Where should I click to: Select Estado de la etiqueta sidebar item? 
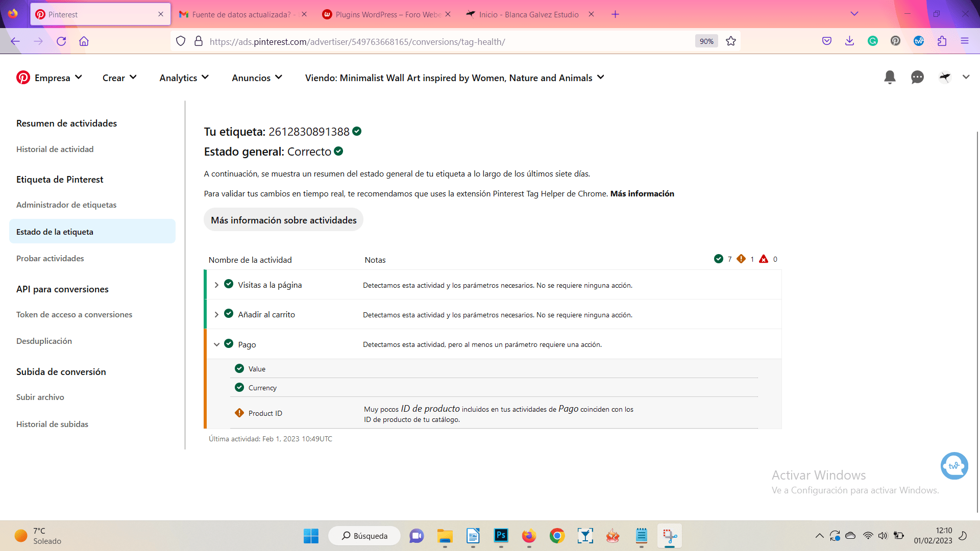(x=92, y=232)
